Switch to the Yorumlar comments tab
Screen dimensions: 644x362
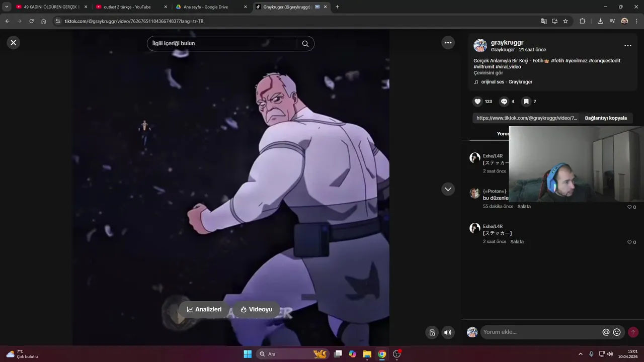pos(503,134)
